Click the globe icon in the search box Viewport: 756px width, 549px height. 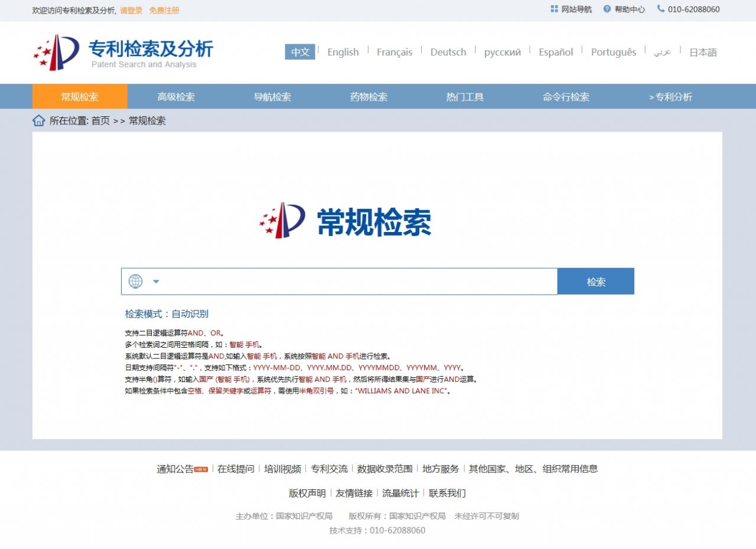coord(136,282)
